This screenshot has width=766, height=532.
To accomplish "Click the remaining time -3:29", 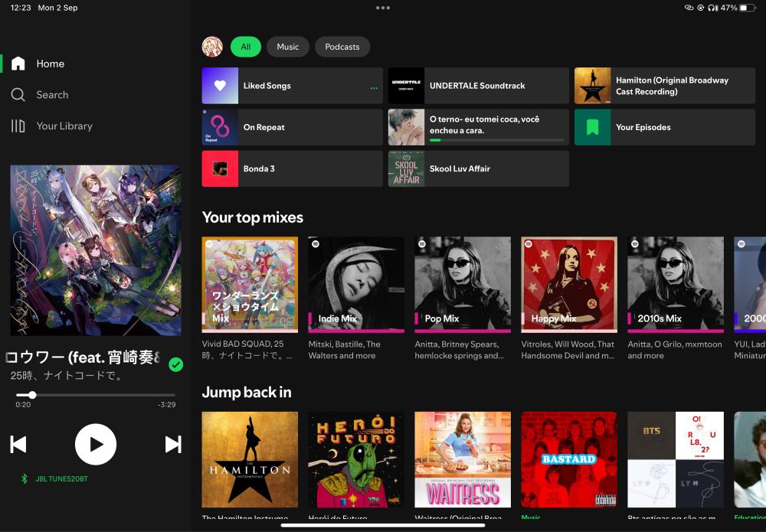I will (166, 404).
